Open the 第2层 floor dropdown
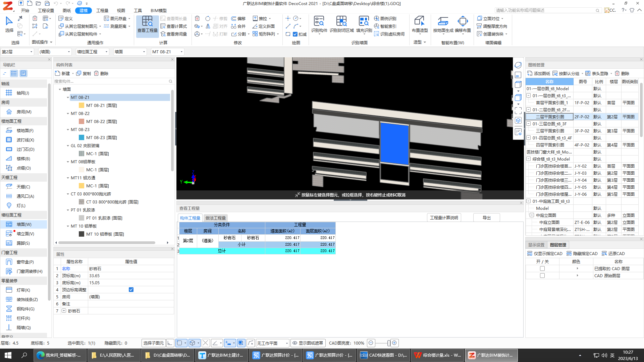Image resolution: width=644 pixels, height=362 pixels. [17, 52]
